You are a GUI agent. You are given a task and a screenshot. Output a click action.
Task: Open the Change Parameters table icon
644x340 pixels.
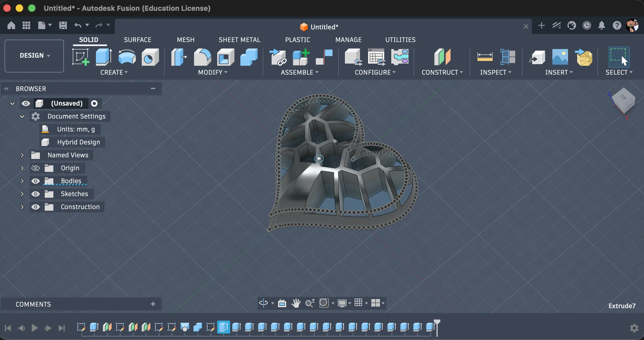click(x=376, y=57)
